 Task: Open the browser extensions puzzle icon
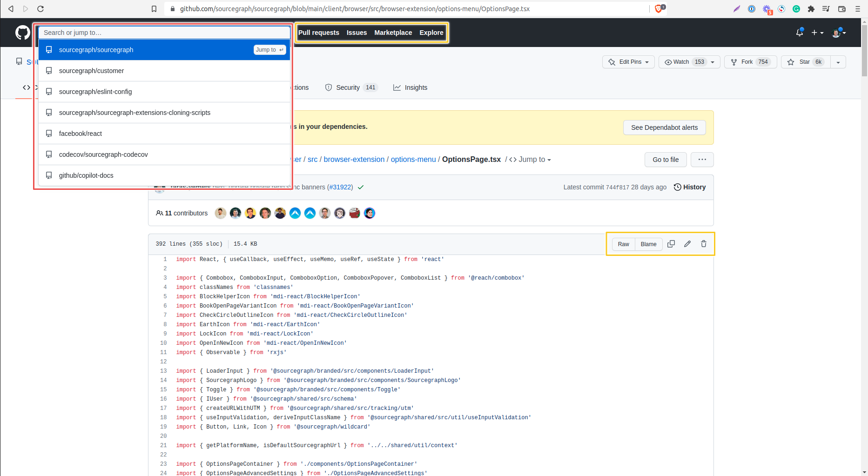[811, 9]
